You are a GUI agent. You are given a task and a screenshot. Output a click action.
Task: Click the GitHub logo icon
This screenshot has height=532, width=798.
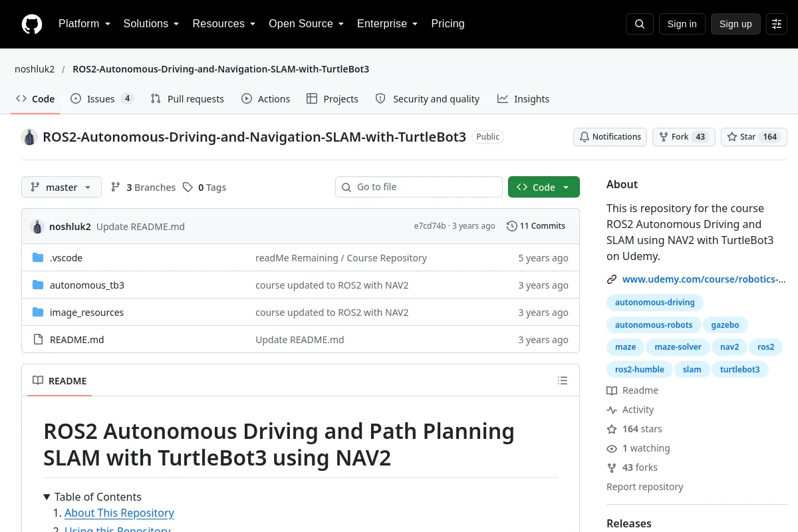coord(32,24)
